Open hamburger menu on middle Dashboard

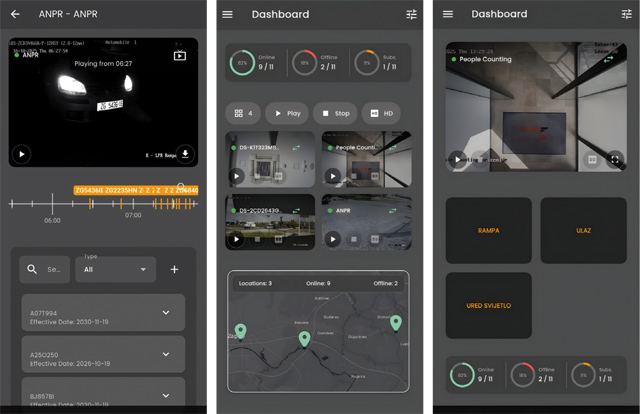(228, 14)
